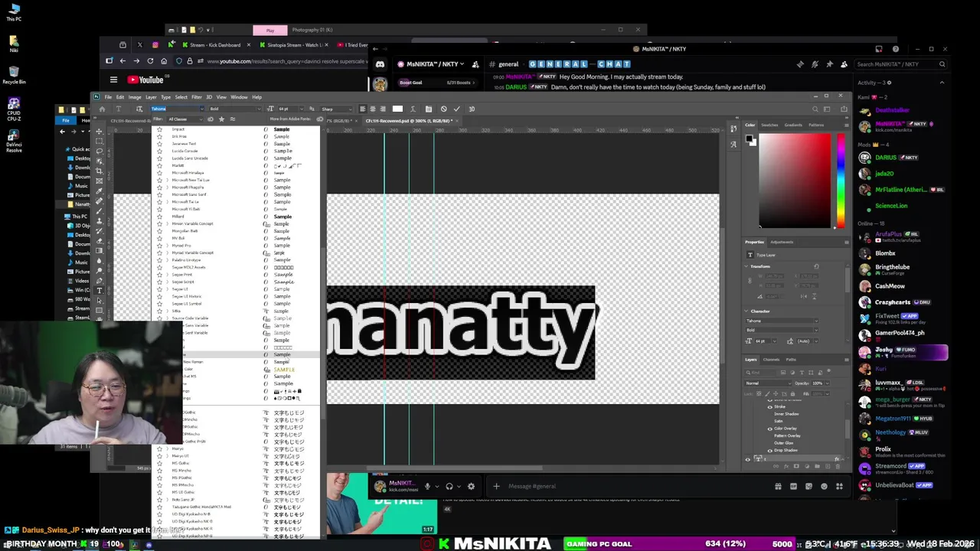Screen dimensions: 980x551
Task: Open the Window menu
Action: point(239,97)
